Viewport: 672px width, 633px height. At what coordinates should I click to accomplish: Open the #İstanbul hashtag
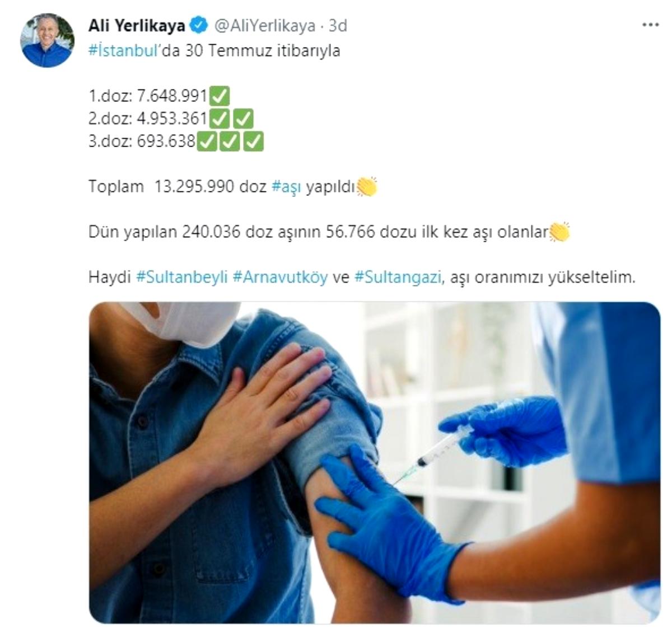pos(122,51)
